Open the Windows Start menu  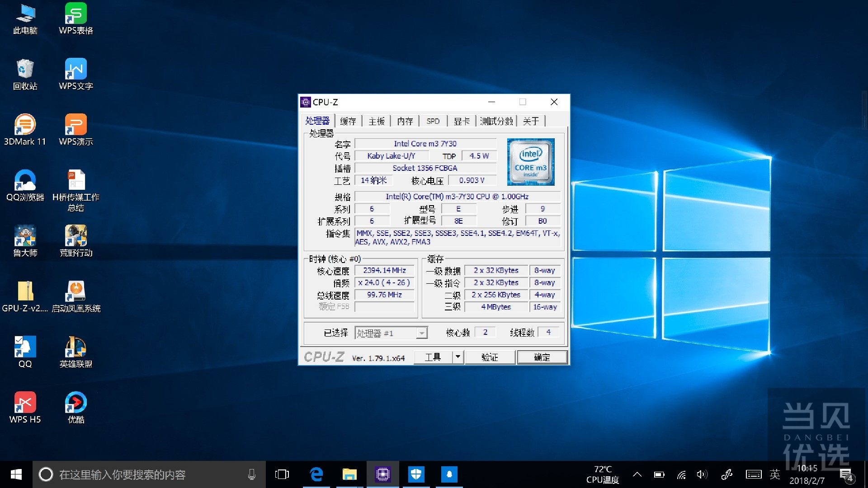(16, 474)
